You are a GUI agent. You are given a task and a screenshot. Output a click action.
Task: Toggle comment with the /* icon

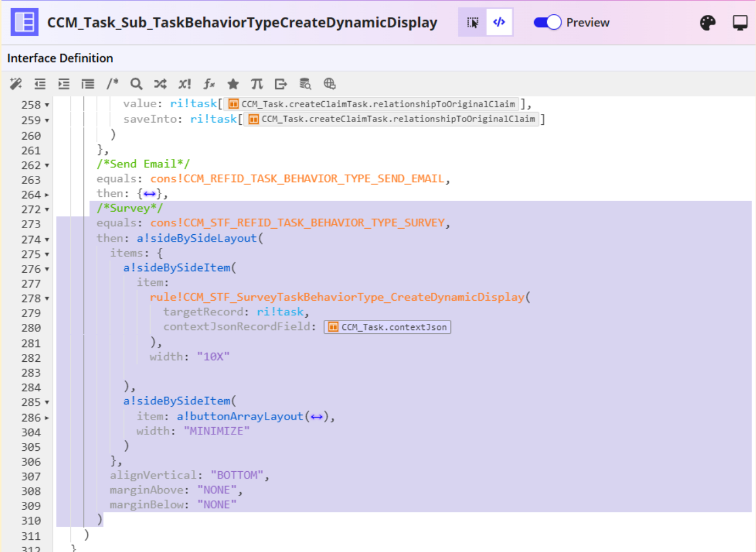coord(112,84)
